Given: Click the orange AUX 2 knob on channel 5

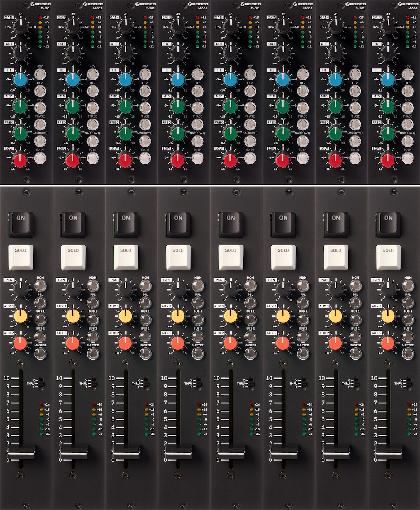Looking at the screenshot, I should [230, 343].
